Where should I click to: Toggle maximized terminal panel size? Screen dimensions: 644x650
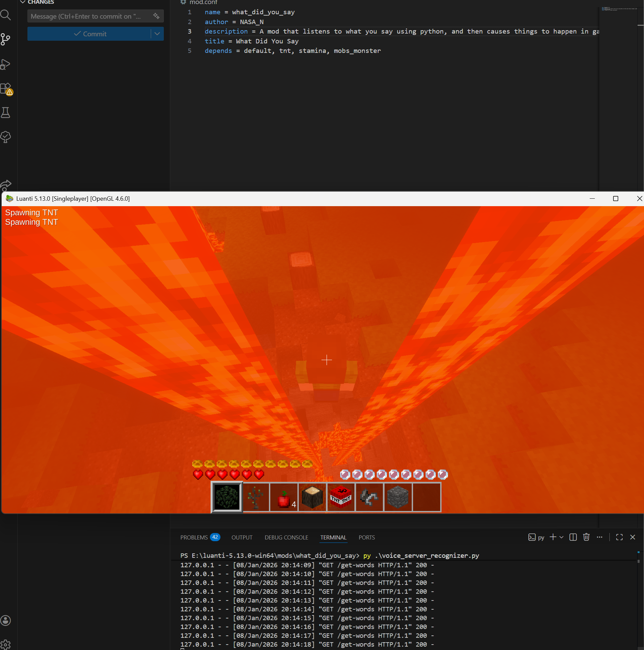619,537
